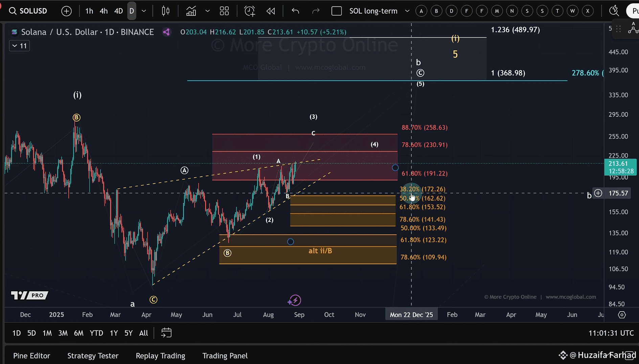Set date range to 5Y
The width and height of the screenshot is (639, 364).
(x=129, y=333)
